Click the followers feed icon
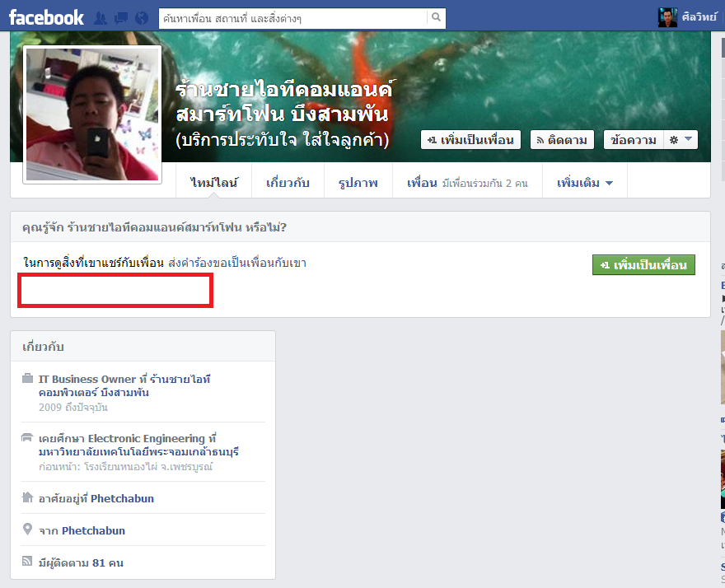Image resolution: width=725 pixels, height=588 pixels. coord(27,561)
